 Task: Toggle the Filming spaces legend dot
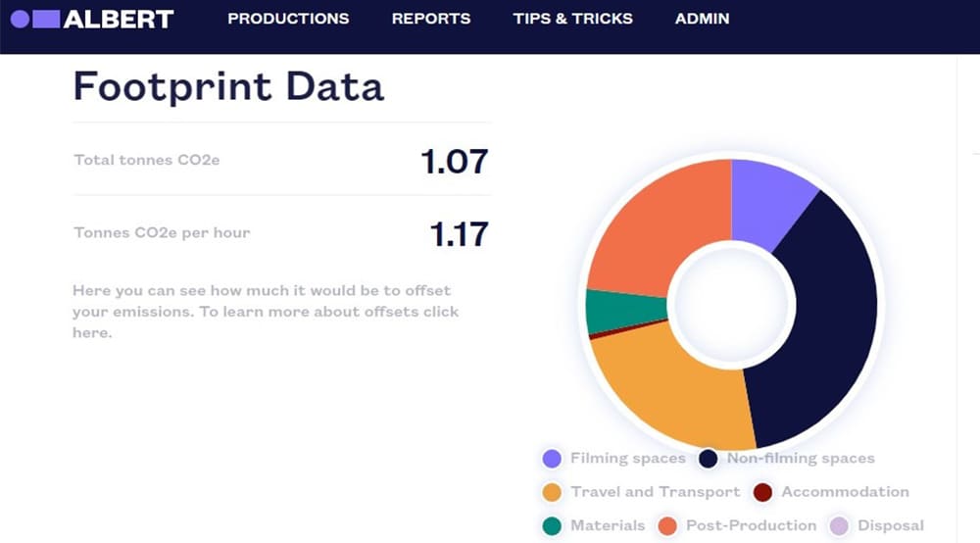[552, 459]
